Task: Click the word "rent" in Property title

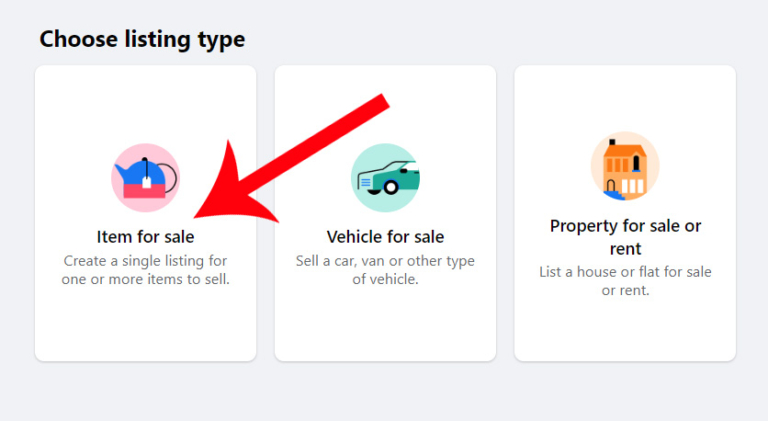Action: click(x=625, y=248)
